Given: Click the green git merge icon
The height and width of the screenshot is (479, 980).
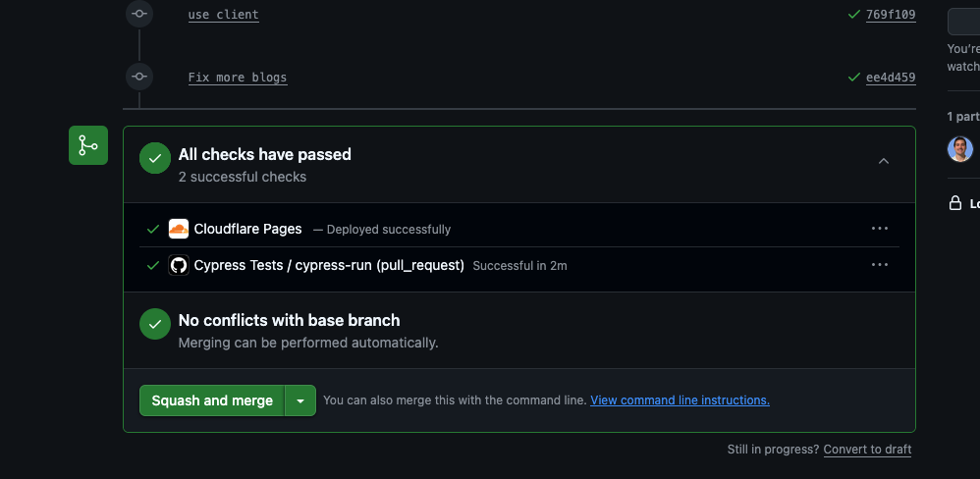Looking at the screenshot, I should click(88, 145).
